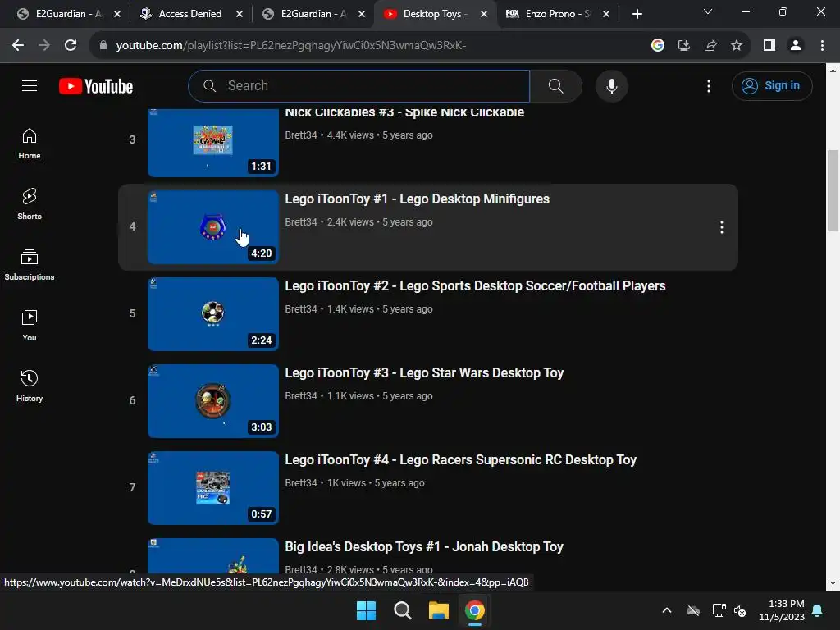Close the Access Denied tab
The height and width of the screenshot is (630, 840).
(240, 14)
